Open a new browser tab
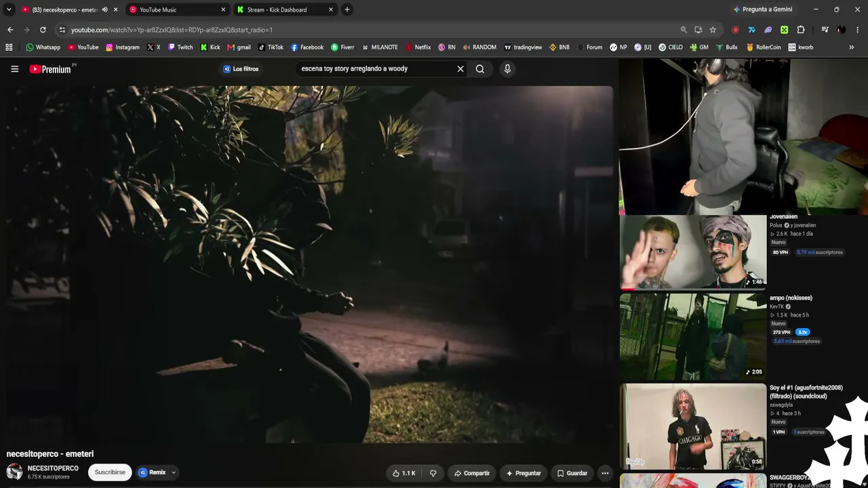This screenshot has height=488, width=868. click(x=347, y=9)
